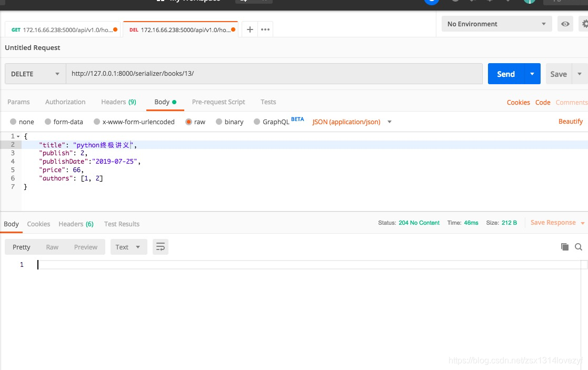Click the environment quick look eye icon
Image resolution: width=588 pixels, height=370 pixels.
[565, 24]
